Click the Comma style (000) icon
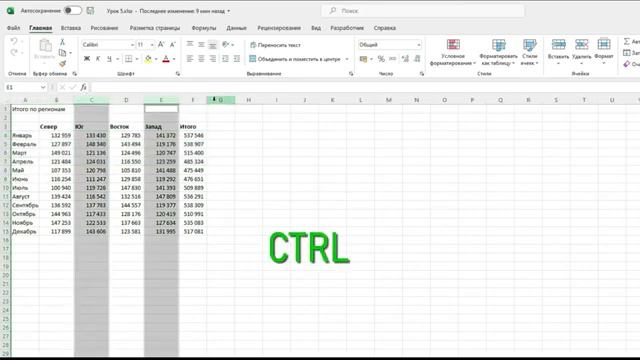This screenshot has width=640, height=360. click(393, 59)
